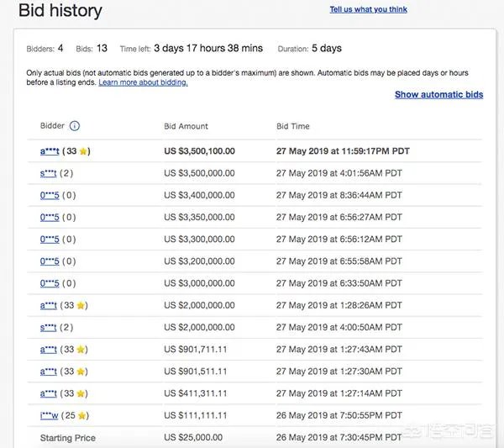Open 'Learn more about bidding' link
The image size is (504, 448).
pos(143,82)
